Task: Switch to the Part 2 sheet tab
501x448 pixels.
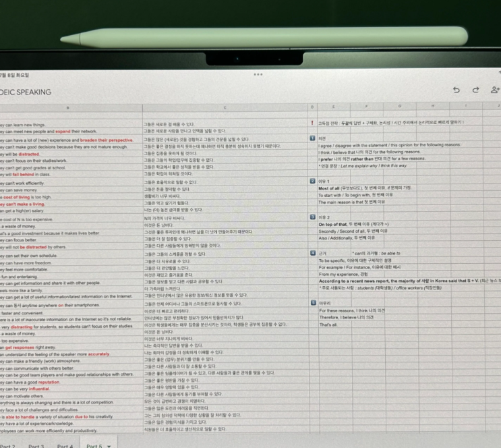Action: click(7, 446)
